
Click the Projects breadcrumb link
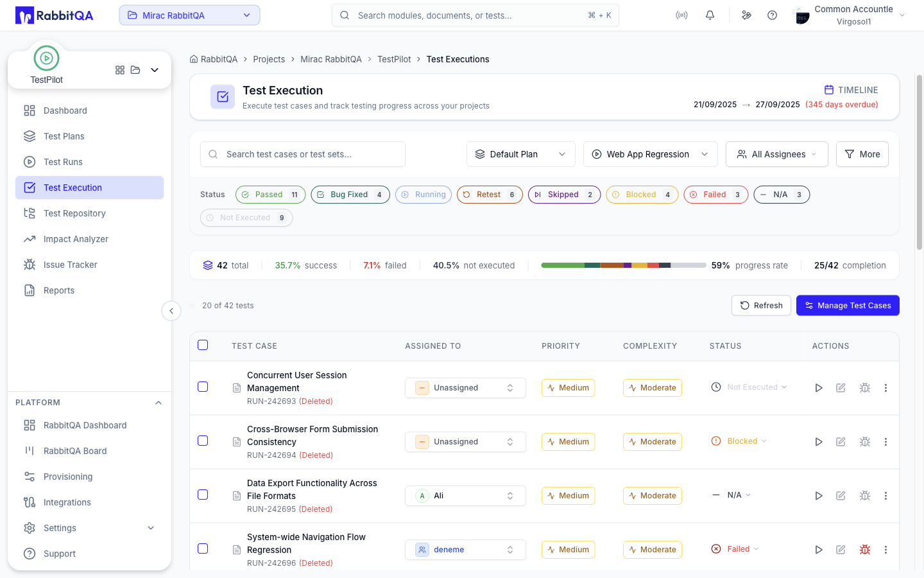tap(269, 59)
